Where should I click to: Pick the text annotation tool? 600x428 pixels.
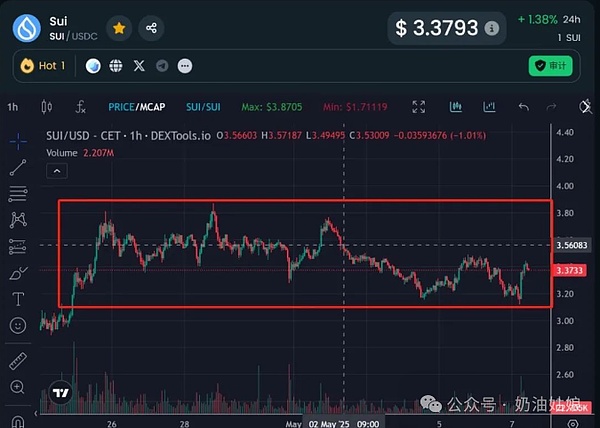click(17, 298)
